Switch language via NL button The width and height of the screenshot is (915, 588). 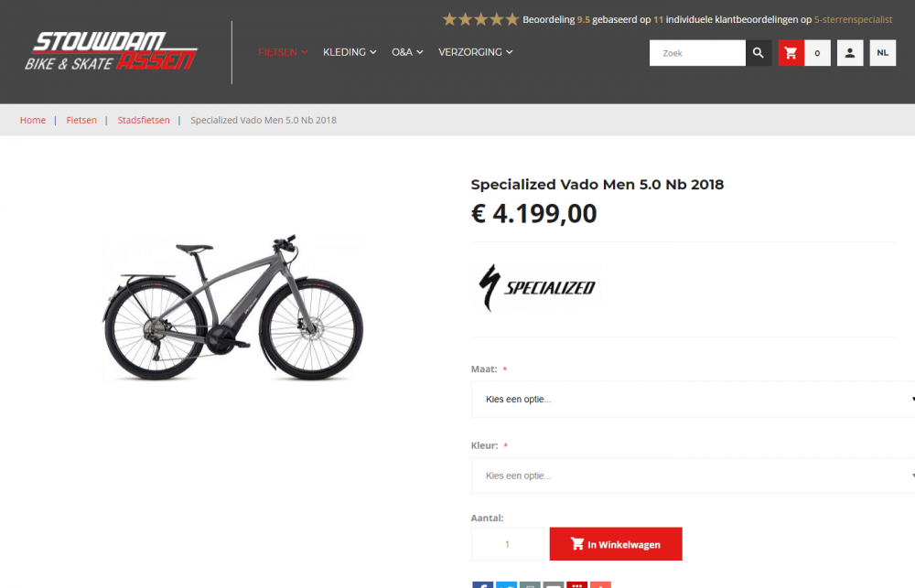[882, 53]
